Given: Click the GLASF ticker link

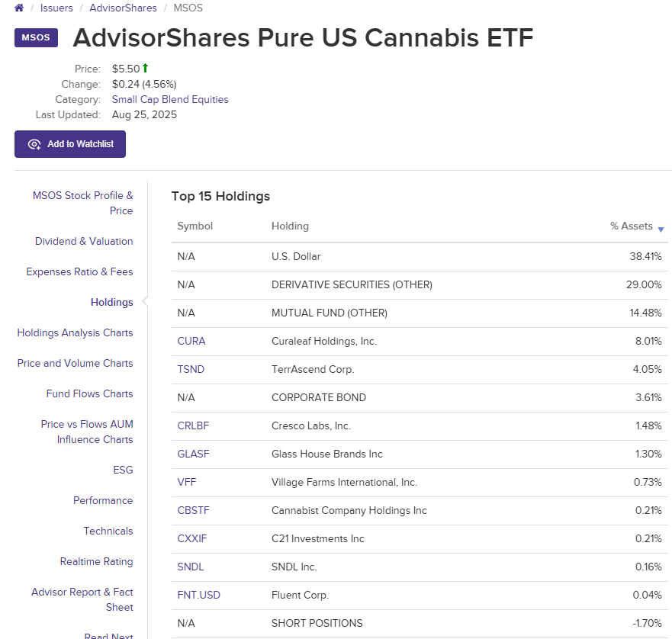Looking at the screenshot, I should (193, 454).
